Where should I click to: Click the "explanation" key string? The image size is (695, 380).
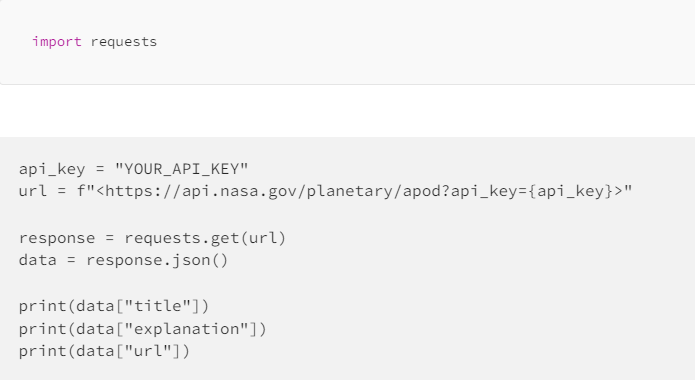click(x=186, y=329)
